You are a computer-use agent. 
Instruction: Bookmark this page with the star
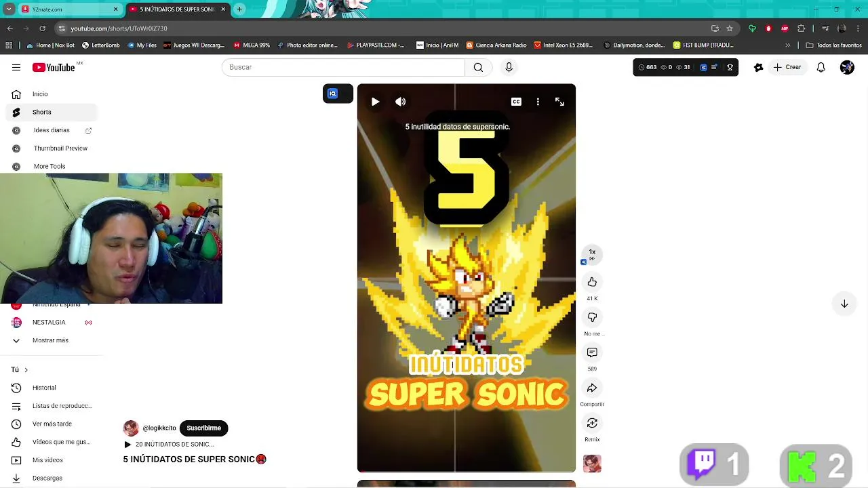click(x=730, y=28)
